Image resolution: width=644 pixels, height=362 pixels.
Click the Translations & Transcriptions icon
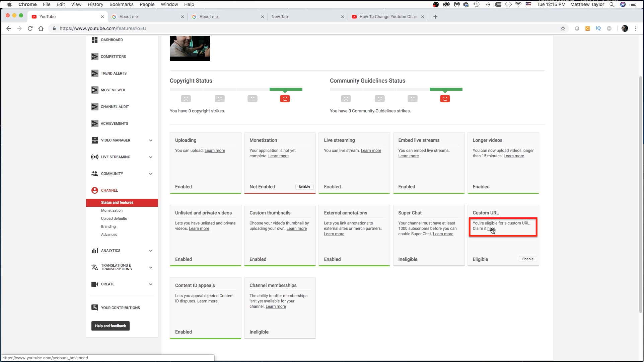(x=95, y=267)
